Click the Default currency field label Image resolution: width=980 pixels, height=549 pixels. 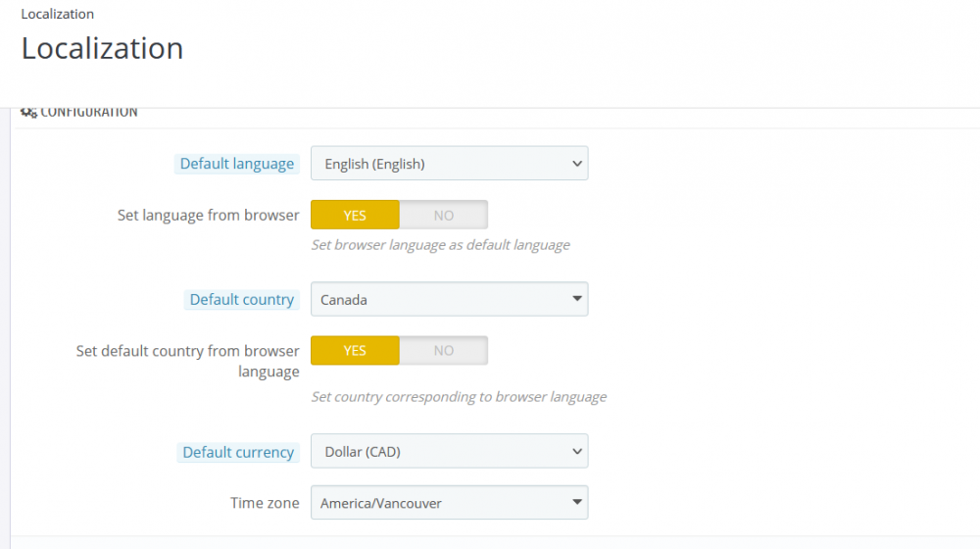[238, 452]
